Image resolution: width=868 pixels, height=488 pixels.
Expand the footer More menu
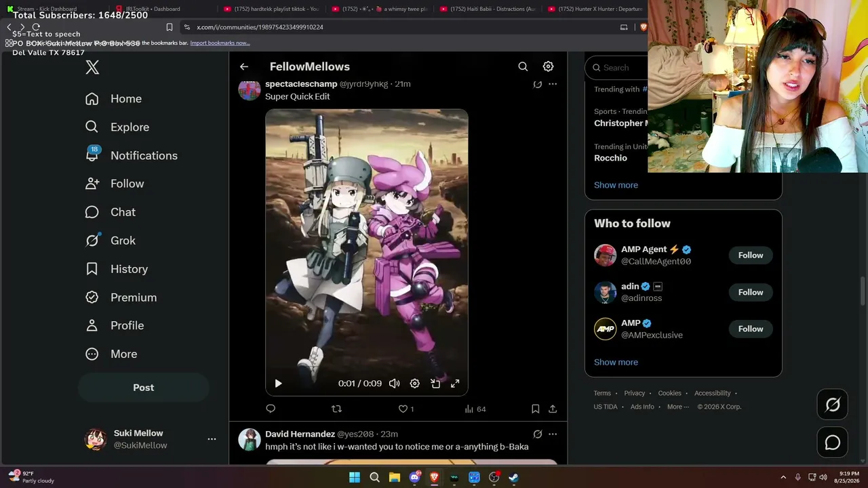click(x=678, y=407)
